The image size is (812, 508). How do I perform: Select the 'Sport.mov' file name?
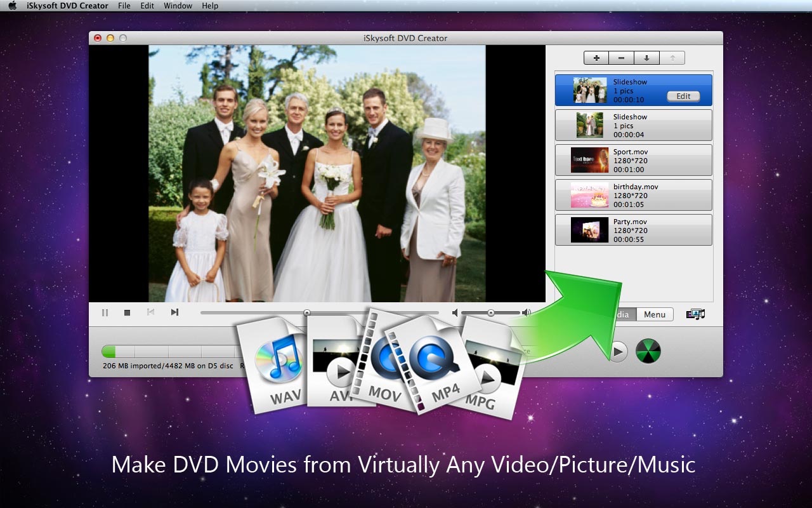click(x=631, y=152)
